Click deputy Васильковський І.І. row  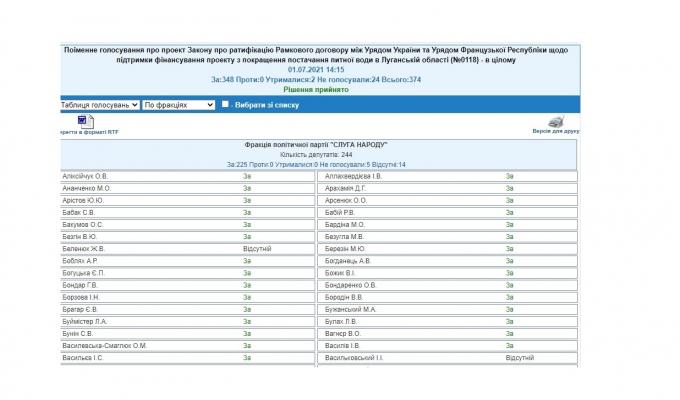pyautogui.click(x=355, y=357)
